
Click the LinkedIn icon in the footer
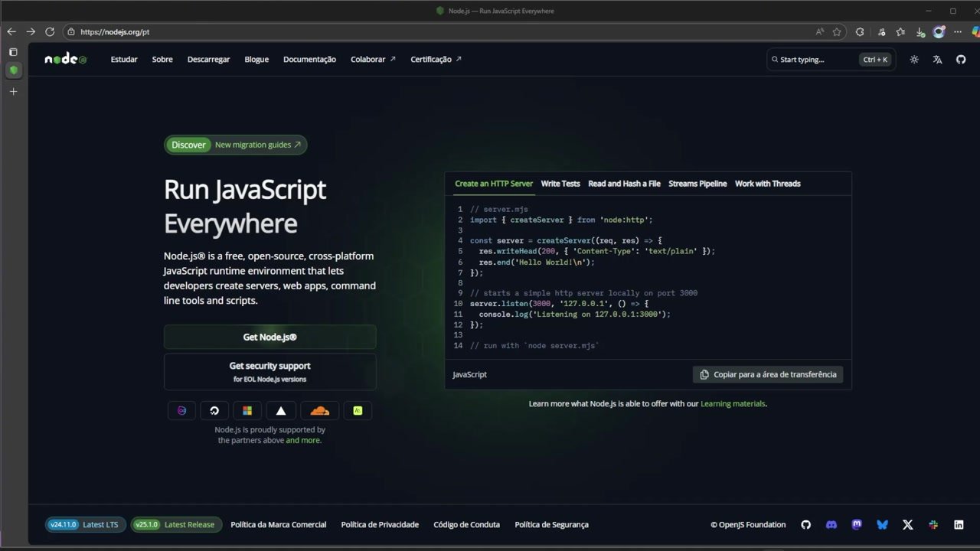point(959,524)
